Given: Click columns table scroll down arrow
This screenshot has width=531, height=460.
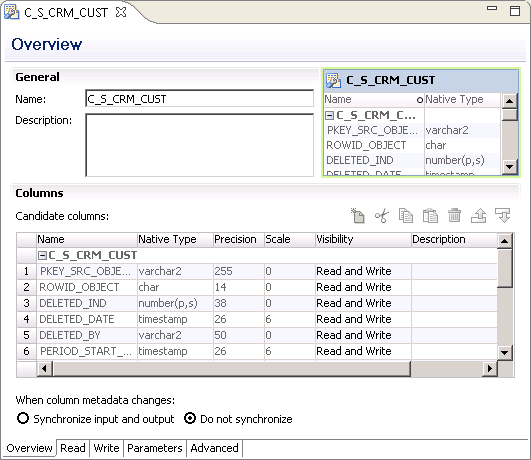Looking at the screenshot, I should click(504, 353).
